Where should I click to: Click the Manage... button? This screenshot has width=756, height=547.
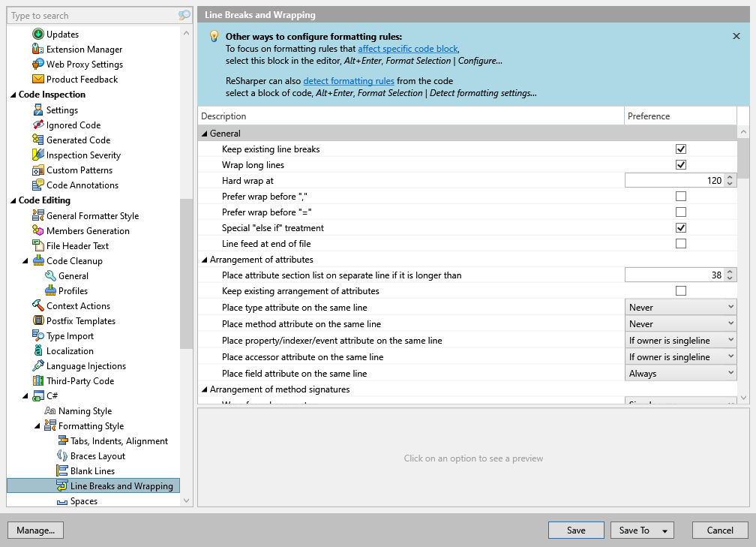[35, 530]
